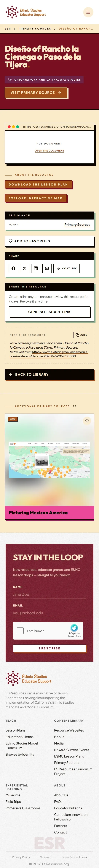The image size is (99, 868).
Task: Subscribe to the newsletter
Action: (49, 648)
